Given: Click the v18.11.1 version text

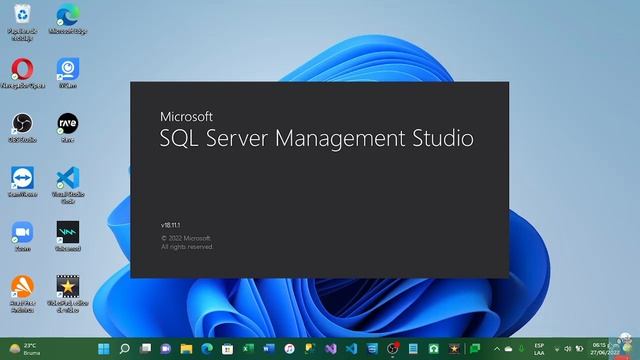Looking at the screenshot, I should pyautogui.click(x=171, y=225).
